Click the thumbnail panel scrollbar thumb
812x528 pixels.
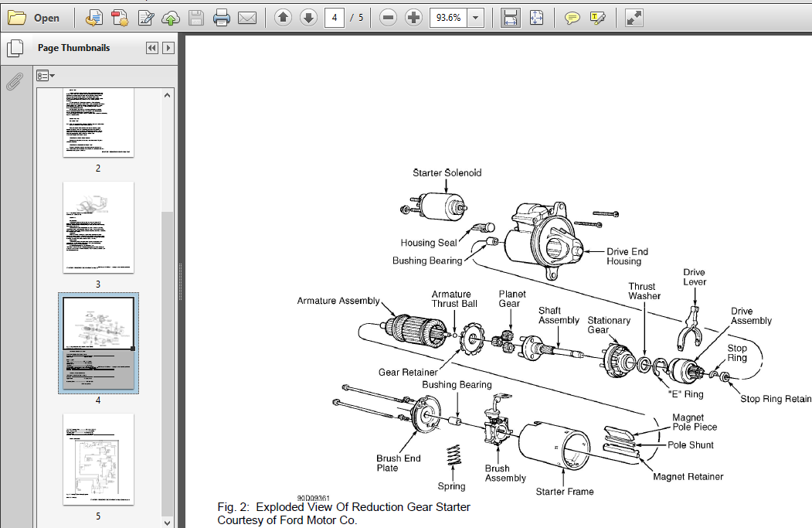[167, 364]
